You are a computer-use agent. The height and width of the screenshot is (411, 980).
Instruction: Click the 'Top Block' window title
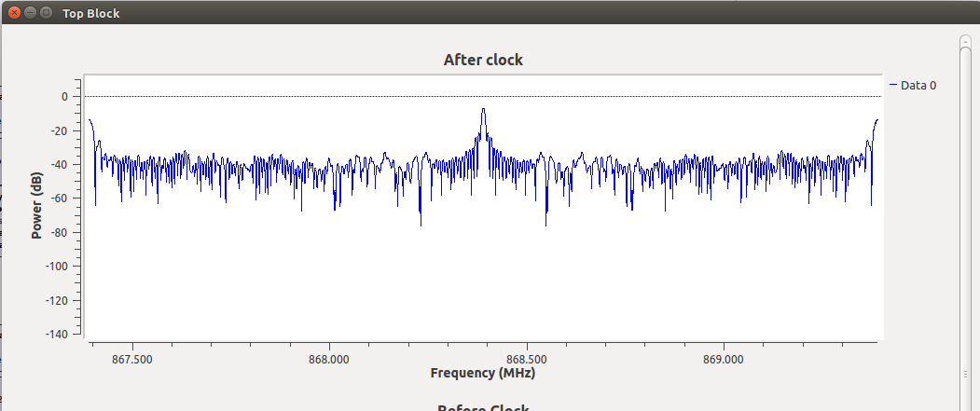click(90, 13)
